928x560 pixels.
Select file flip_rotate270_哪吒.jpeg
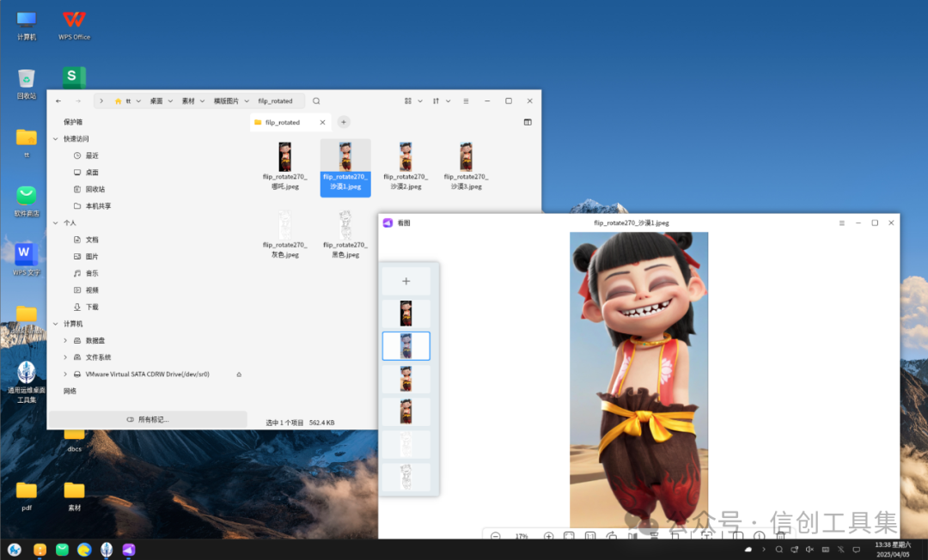pyautogui.click(x=284, y=166)
